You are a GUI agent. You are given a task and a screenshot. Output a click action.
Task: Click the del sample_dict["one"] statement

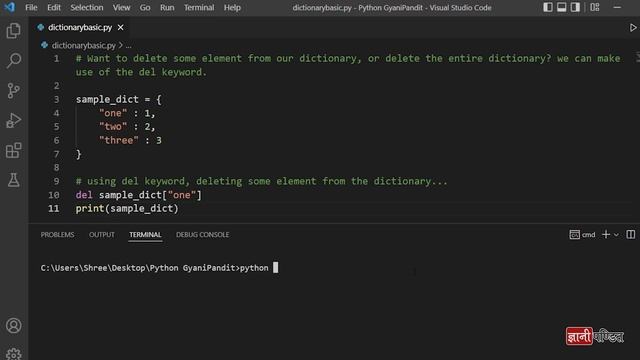[138, 195]
